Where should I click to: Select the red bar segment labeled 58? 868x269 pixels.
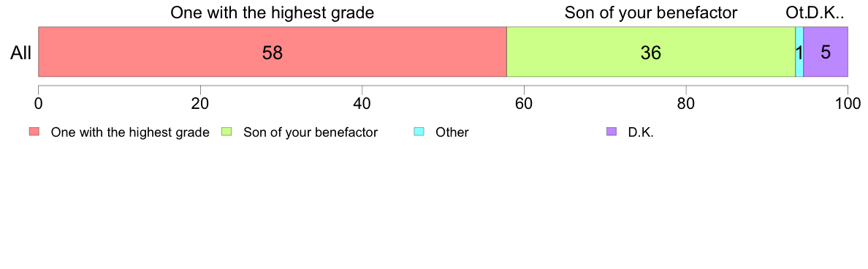(x=273, y=52)
